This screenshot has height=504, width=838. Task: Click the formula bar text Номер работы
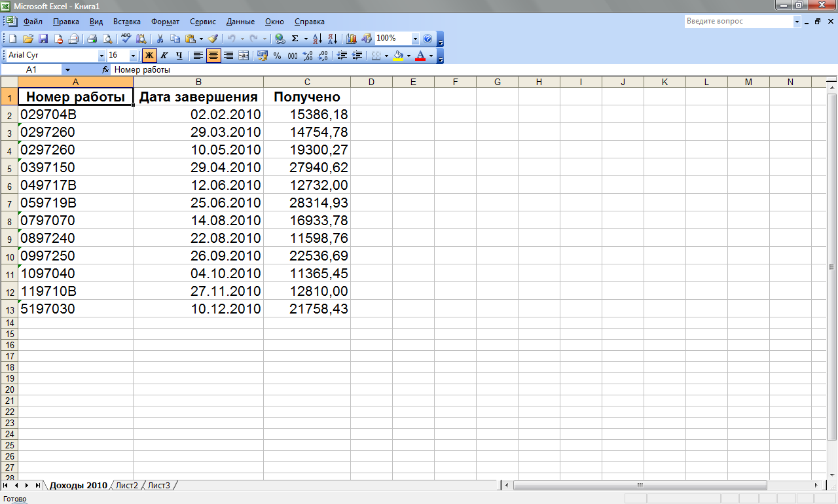142,69
